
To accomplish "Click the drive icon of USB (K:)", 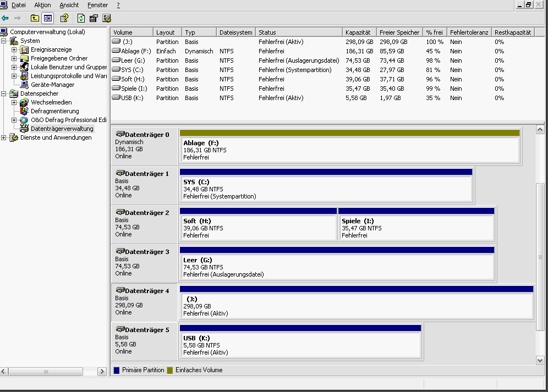I will coord(116,97).
